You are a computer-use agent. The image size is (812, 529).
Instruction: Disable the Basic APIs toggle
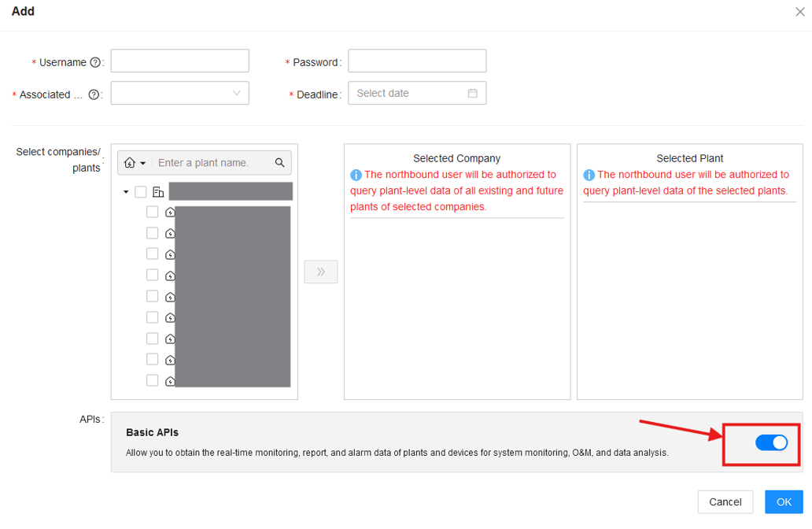tap(761, 442)
